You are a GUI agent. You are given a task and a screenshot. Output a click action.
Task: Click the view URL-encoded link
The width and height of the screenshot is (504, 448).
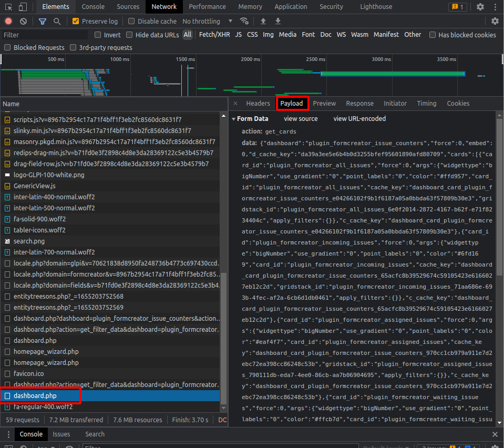(x=359, y=118)
